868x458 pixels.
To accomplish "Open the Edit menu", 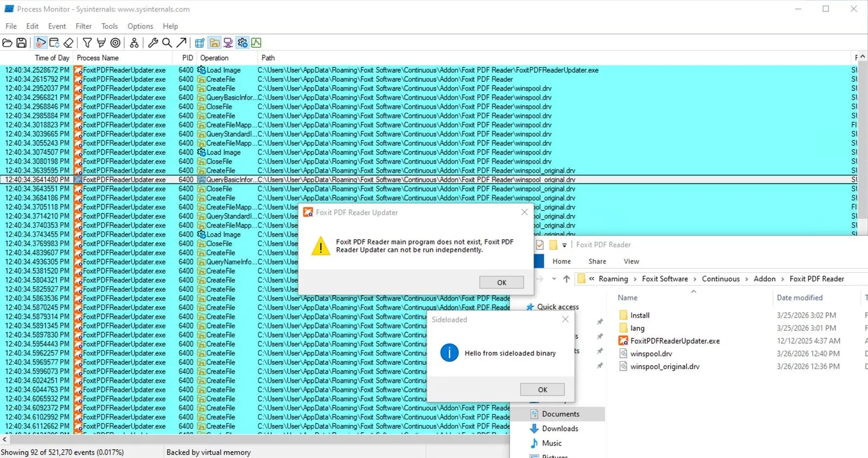I will [33, 26].
